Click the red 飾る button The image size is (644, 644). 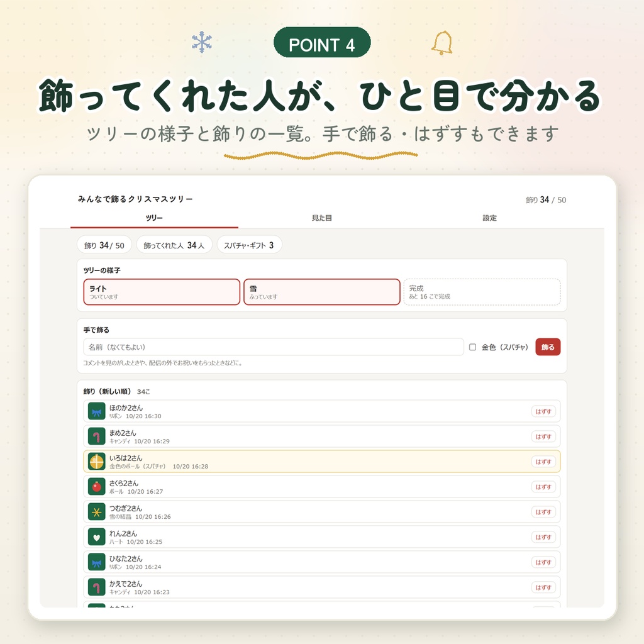click(x=548, y=347)
